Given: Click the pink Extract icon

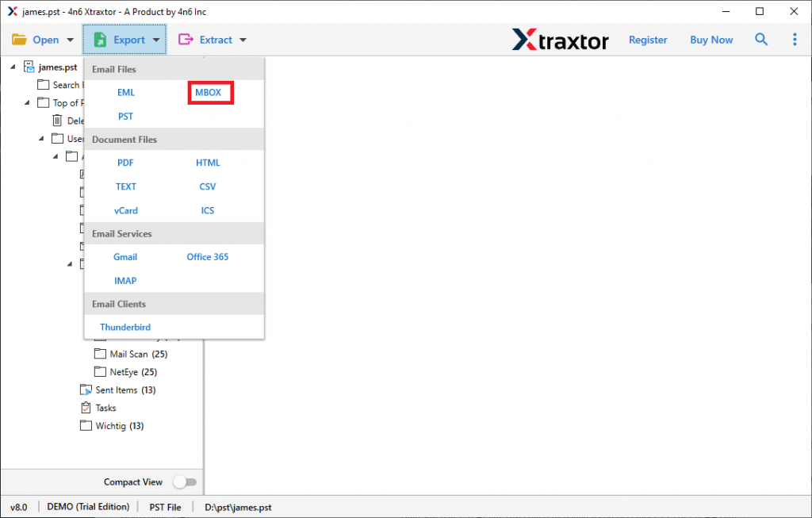Looking at the screenshot, I should (186, 40).
